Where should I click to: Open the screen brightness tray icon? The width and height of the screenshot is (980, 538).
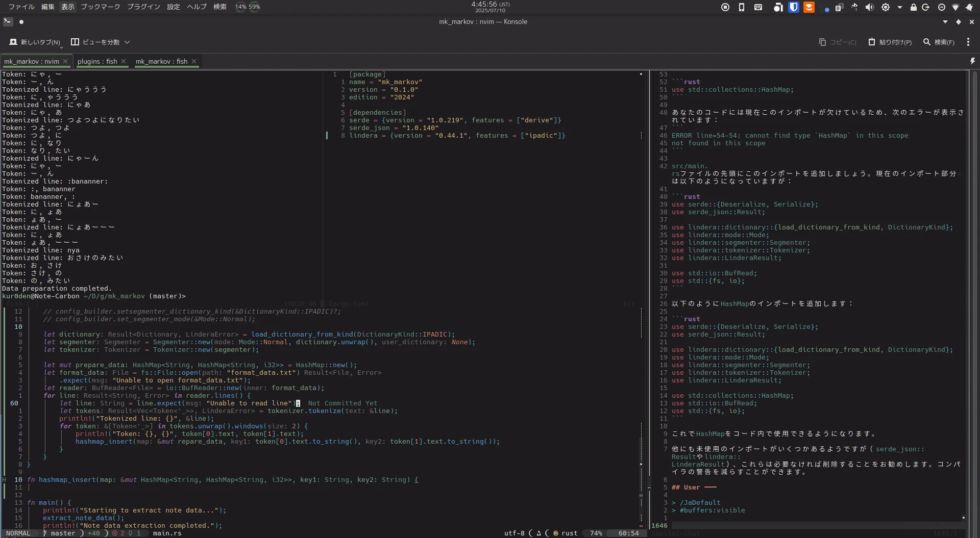point(886,7)
